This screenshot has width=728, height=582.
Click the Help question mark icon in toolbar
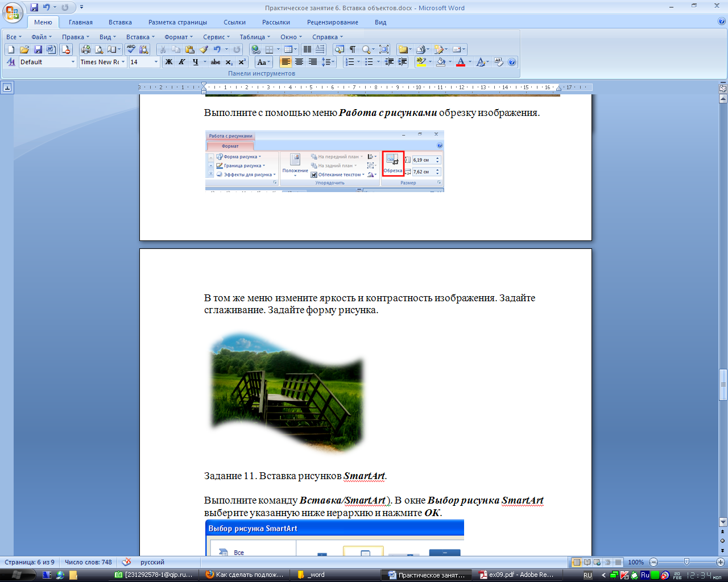click(x=512, y=62)
